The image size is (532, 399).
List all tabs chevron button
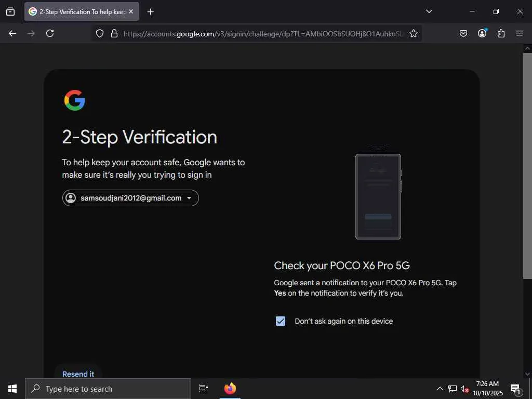[x=429, y=11]
